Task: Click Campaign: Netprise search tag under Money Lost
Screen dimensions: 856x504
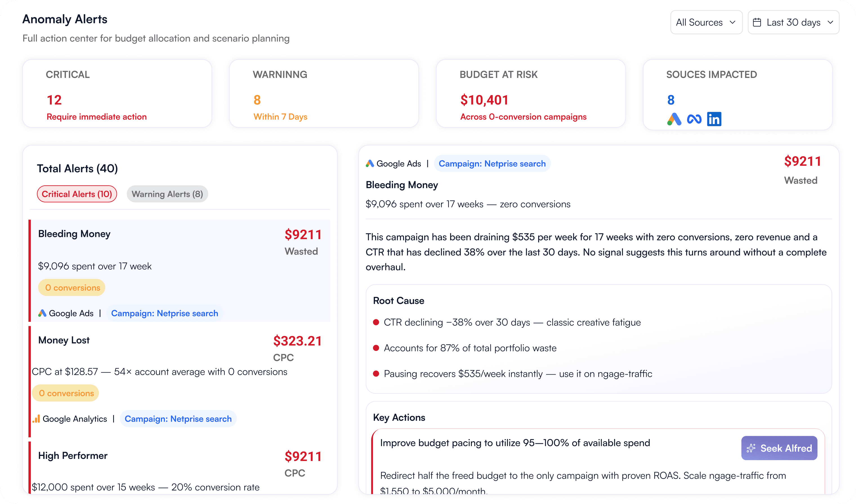Action: (178, 419)
